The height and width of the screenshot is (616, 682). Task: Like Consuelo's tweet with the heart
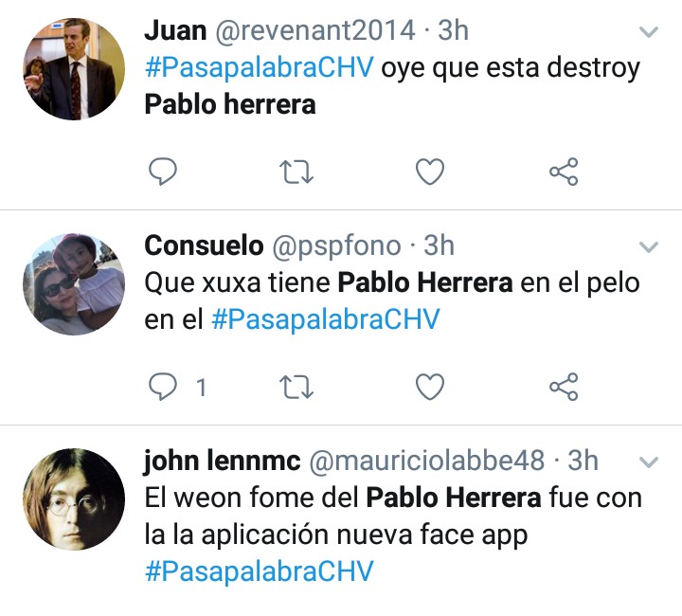click(x=430, y=387)
